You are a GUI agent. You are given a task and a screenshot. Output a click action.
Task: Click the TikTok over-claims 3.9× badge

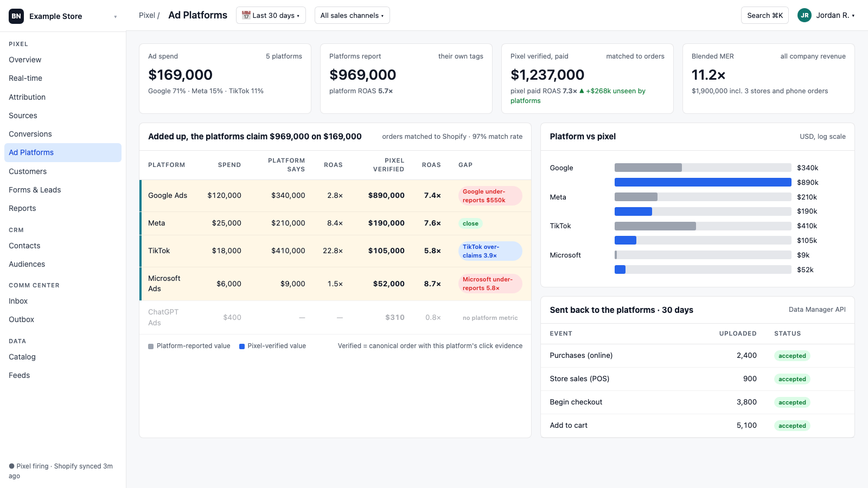(490, 251)
